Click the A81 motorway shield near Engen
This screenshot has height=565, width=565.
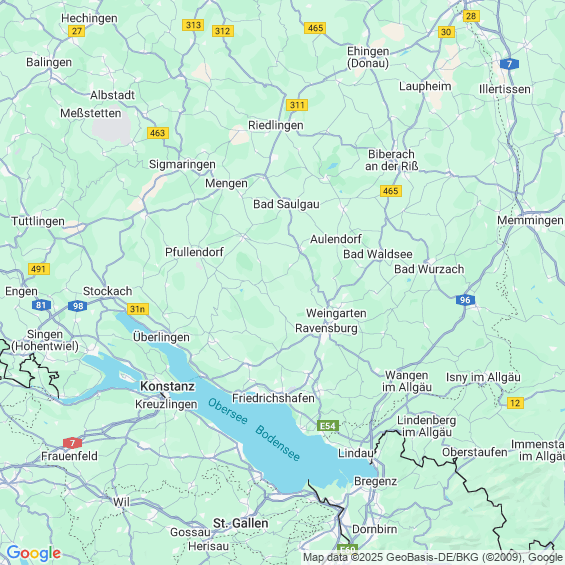point(41,305)
